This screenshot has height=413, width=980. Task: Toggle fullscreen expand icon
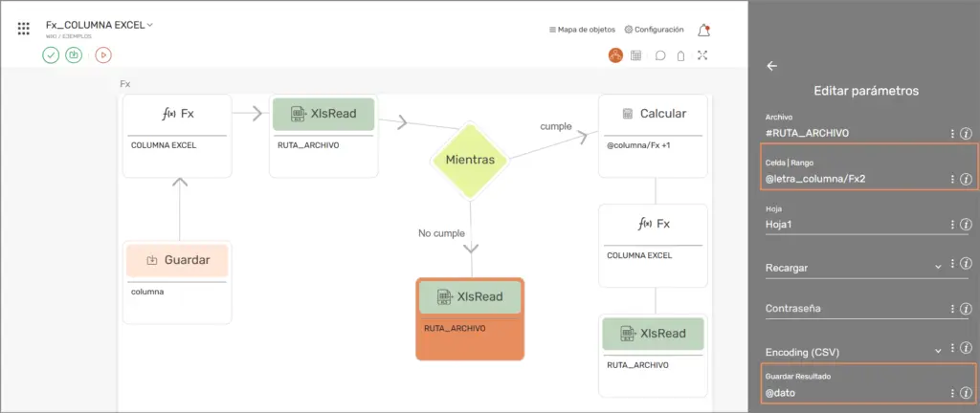click(703, 55)
